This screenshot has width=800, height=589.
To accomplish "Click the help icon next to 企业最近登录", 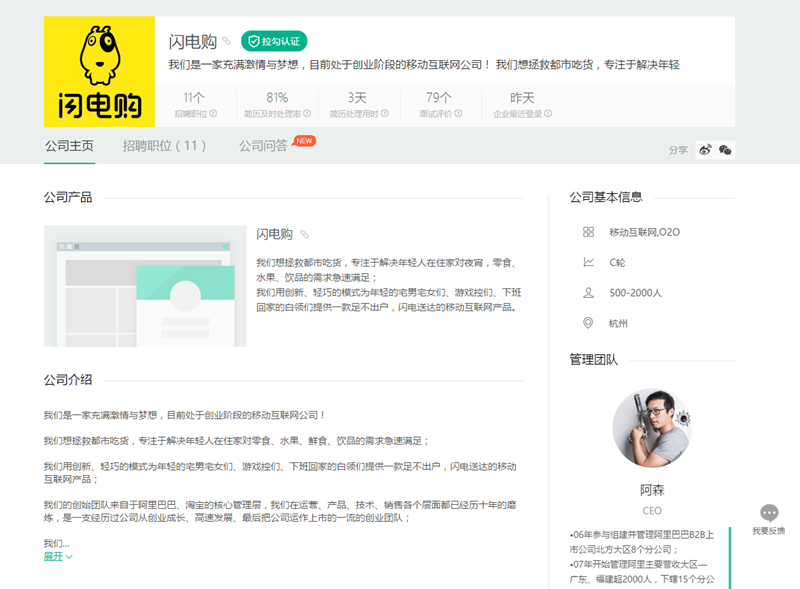I will 548,113.
